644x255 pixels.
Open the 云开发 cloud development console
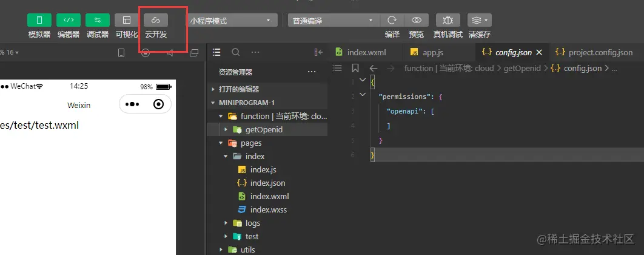156,20
